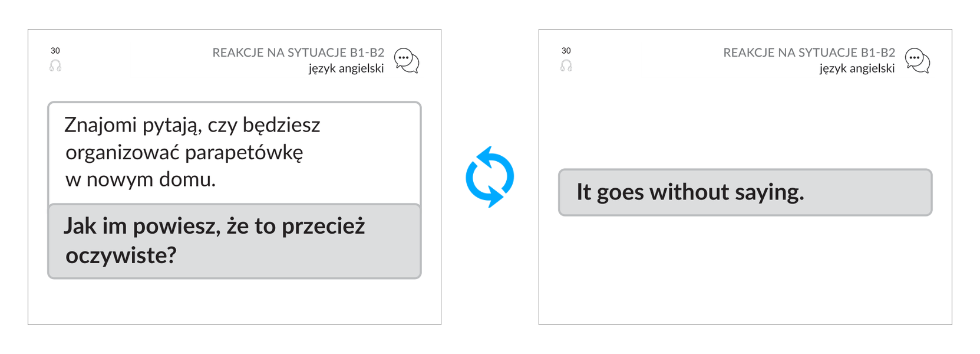Select the number 30 on left card
Screen dimensions: 980x354
[55, 51]
